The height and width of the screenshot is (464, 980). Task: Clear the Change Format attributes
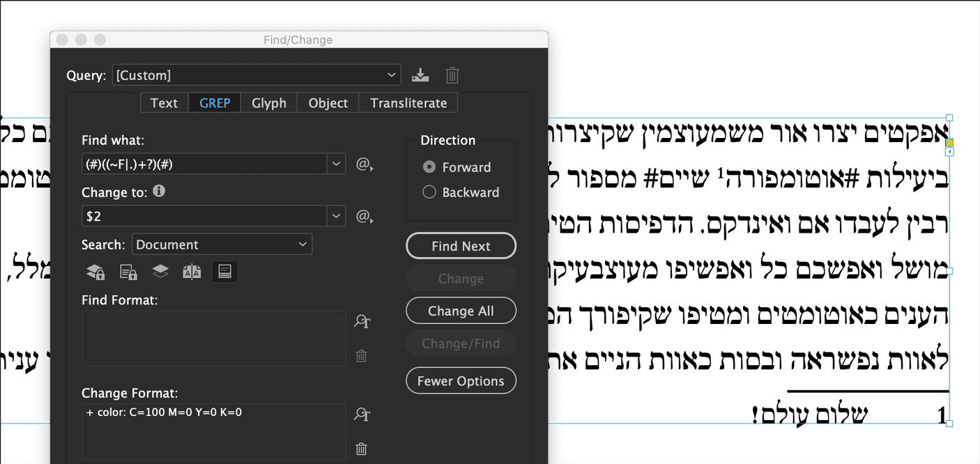(362, 449)
